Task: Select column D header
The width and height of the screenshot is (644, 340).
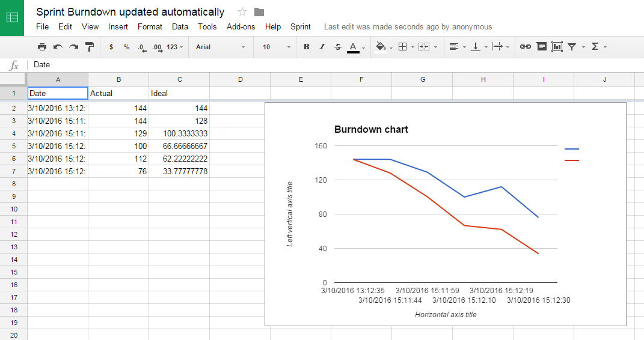Action: (x=241, y=79)
